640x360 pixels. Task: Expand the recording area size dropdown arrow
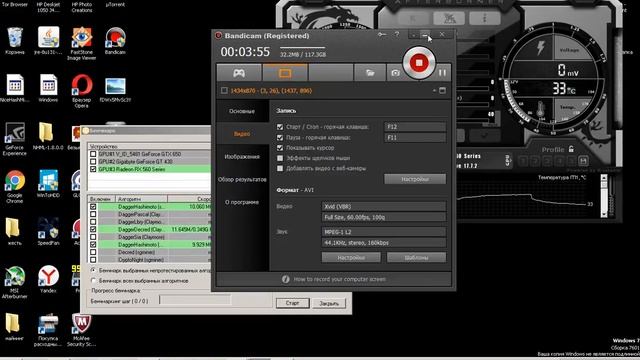tap(434, 90)
